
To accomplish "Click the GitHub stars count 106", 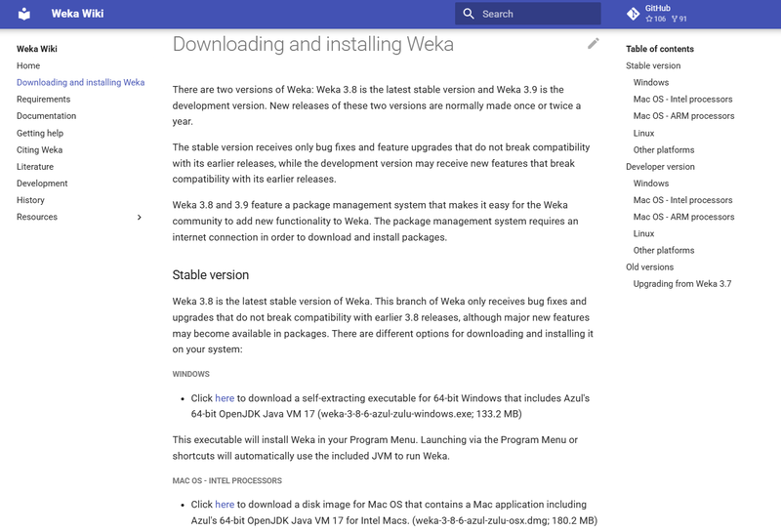I will point(655,19).
